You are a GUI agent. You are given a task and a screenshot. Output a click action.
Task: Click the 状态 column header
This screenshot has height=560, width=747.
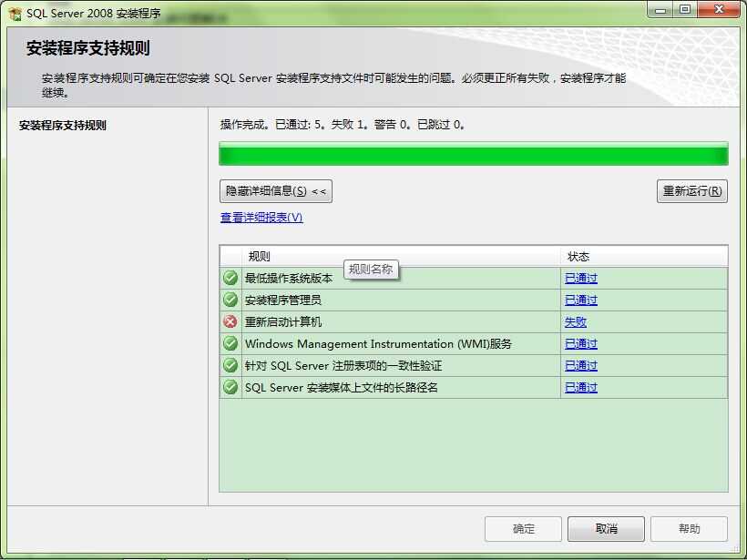644,257
